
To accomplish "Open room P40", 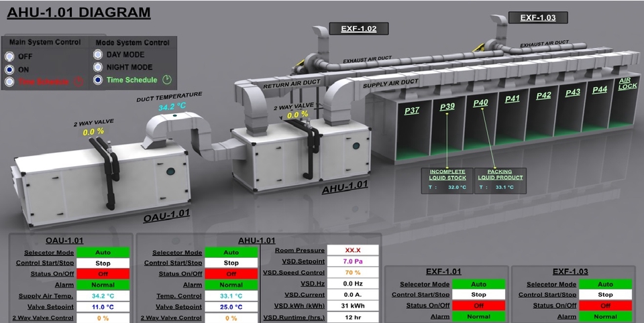I will click(x=480, y=103).
